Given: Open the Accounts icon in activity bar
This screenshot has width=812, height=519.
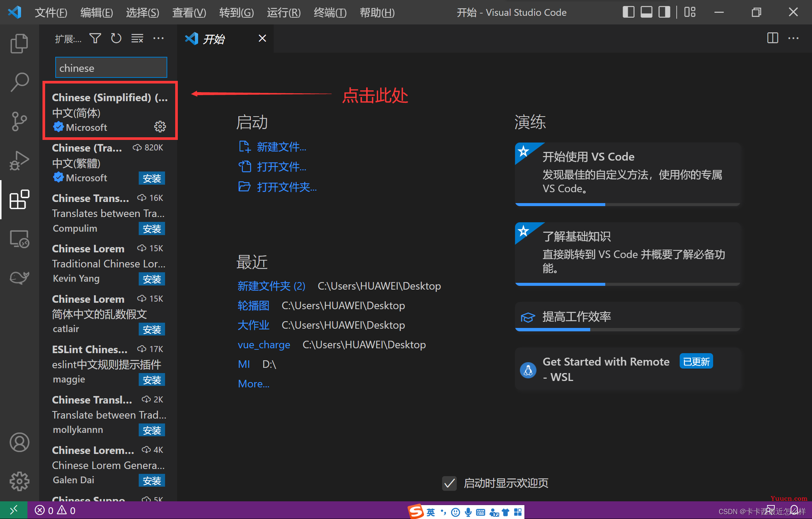Looking at the screenshot, I should click(19, 442).
